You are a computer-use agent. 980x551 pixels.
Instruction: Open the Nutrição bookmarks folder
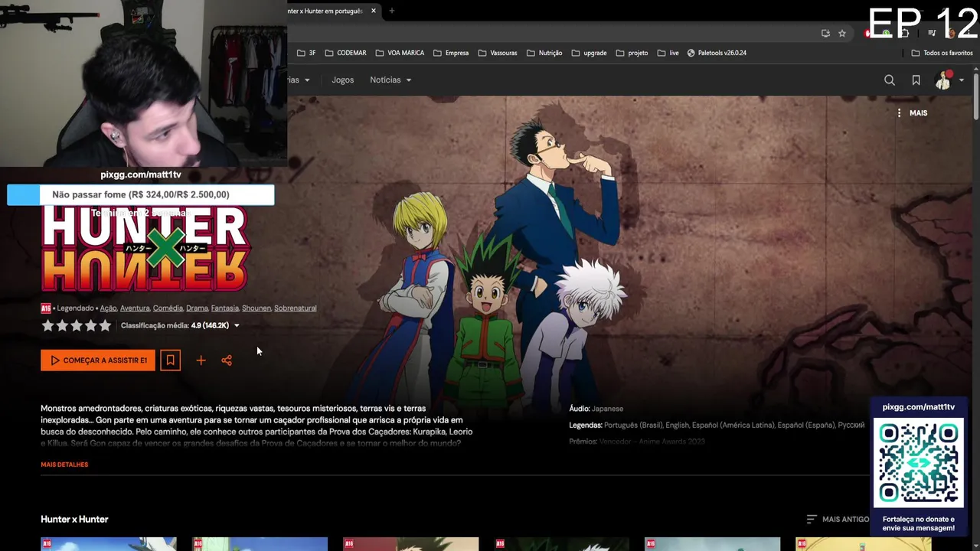(544, 53)
